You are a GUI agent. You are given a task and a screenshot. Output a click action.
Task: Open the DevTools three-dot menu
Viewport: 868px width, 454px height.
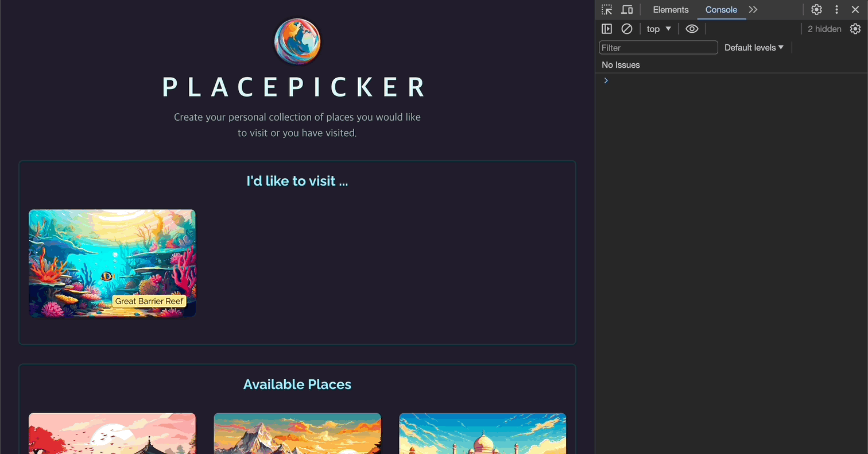[837, 10]
